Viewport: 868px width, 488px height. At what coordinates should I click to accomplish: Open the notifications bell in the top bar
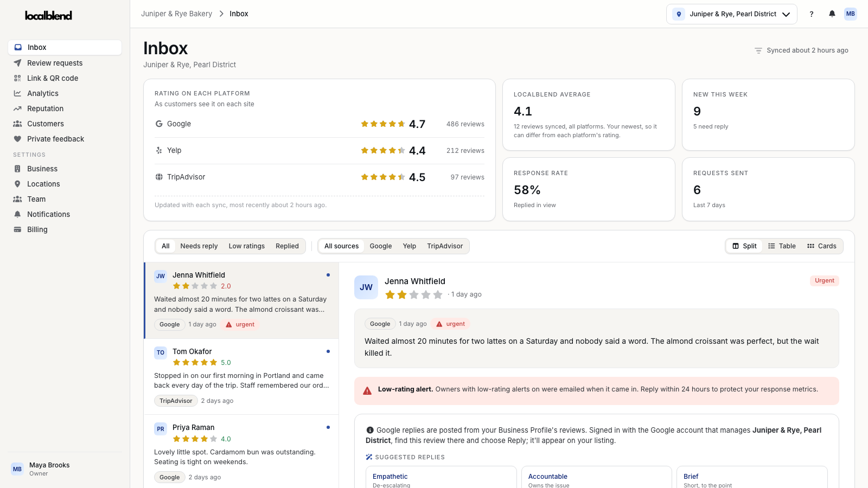[832, 14]
